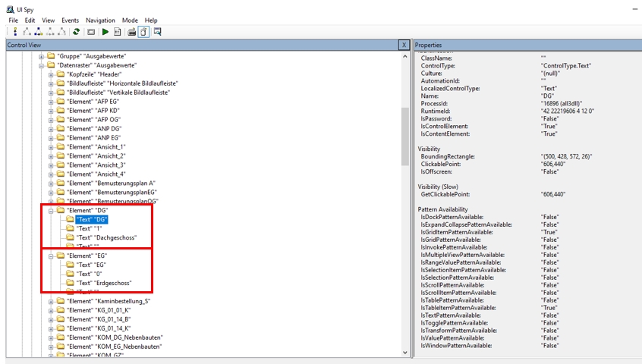
Task: Click the rightmost toolbar window-pointer icon
Action: pos(157,32)
